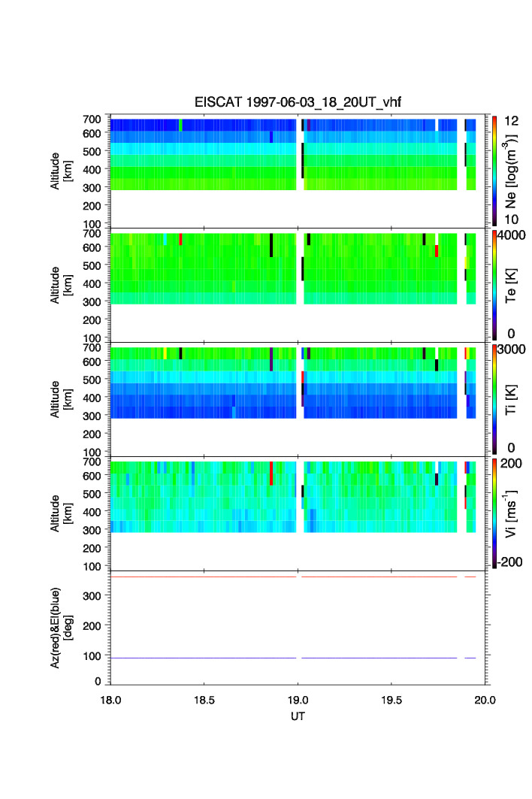
Task: Select the Te temperature color bar
Action: [x=494, y=285]
